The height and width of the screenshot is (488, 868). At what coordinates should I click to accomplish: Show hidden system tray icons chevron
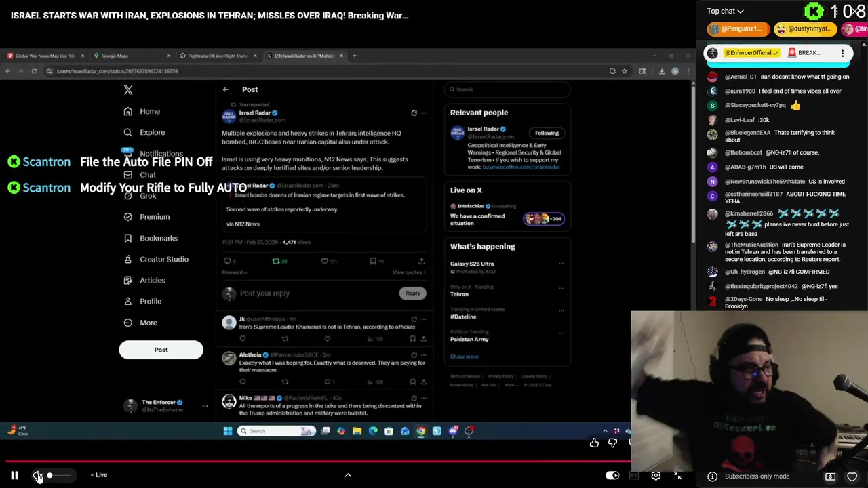tap(605, 431)
